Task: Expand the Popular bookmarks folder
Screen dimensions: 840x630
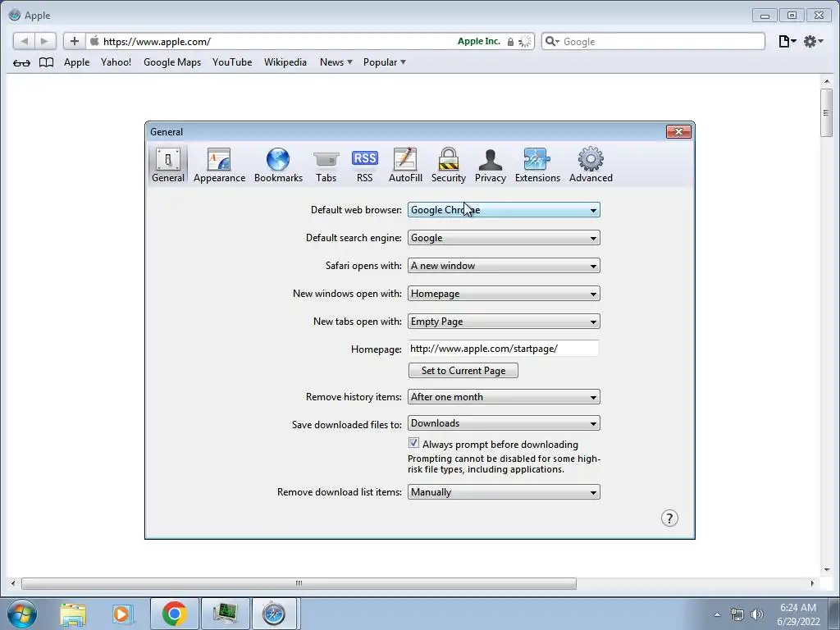Action: point(384,62)
